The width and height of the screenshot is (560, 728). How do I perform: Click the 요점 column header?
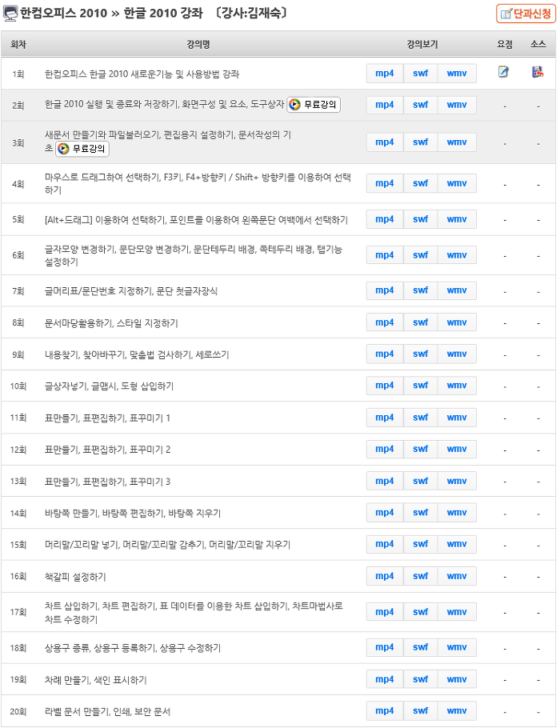pos(504,45)
